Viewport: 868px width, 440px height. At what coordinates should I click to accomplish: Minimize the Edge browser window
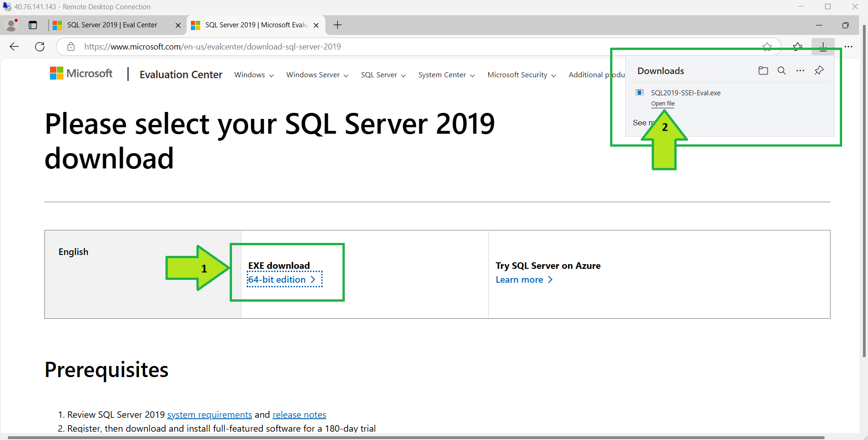click(819, 25)
